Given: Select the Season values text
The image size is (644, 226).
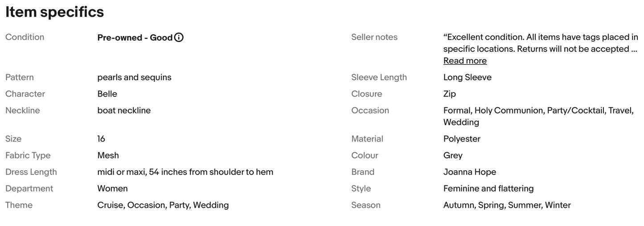Looking at the screenshot, I should [x=507, y=205].
